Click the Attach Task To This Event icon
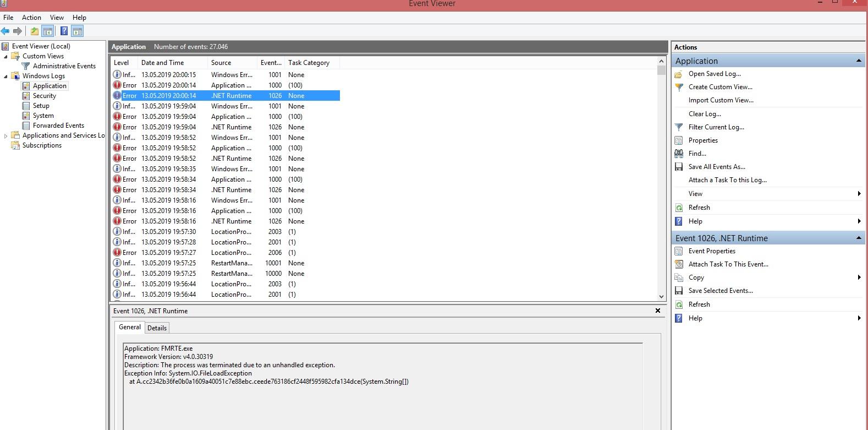Viewport: 868px width, 430px height. point(679,264)
